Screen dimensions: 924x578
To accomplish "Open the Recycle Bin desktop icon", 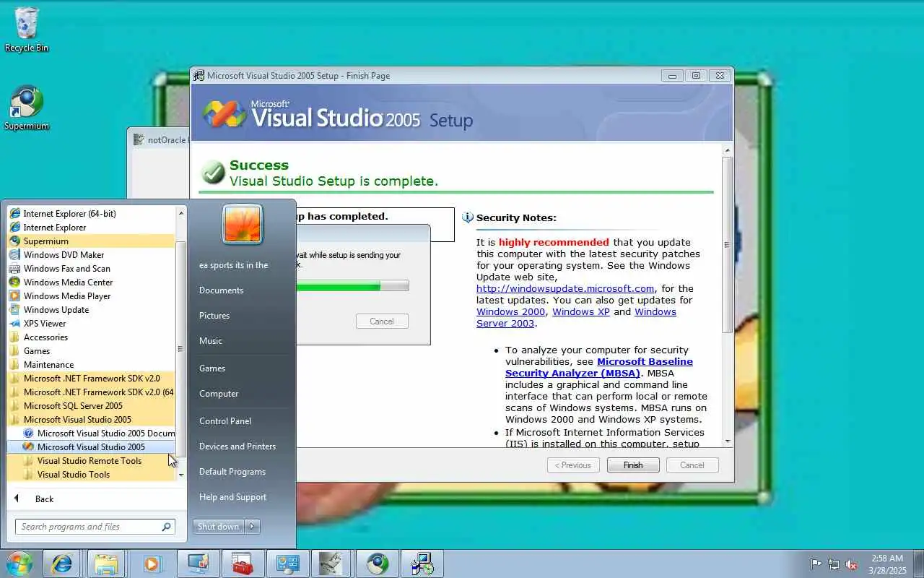I will coord(27,30).
